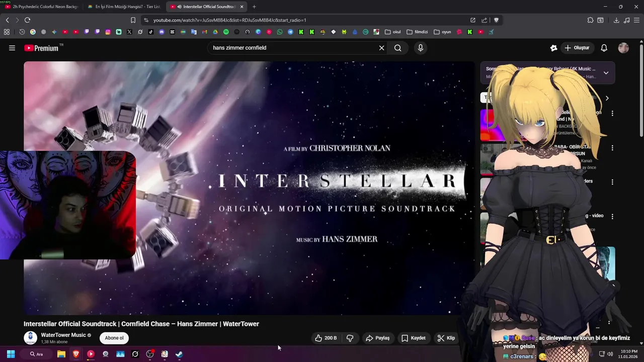Click the Oluştur create button
Image resolution: width=644 pixels, height=362 pixels.
pyautogui.click(x=577, y=48)
